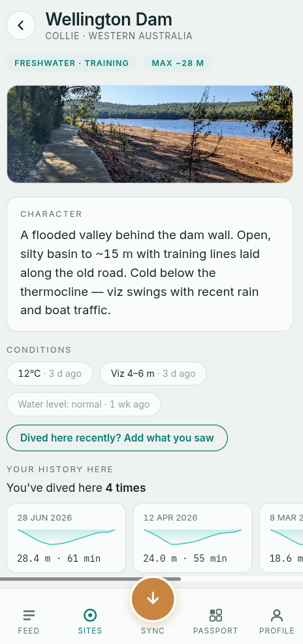
Task: Tap the orange Sync download button
Action: coord(153,598)
